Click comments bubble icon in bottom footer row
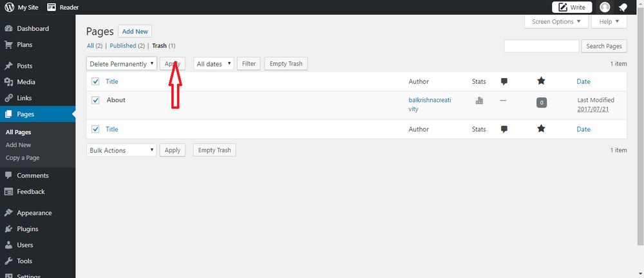 504,129
